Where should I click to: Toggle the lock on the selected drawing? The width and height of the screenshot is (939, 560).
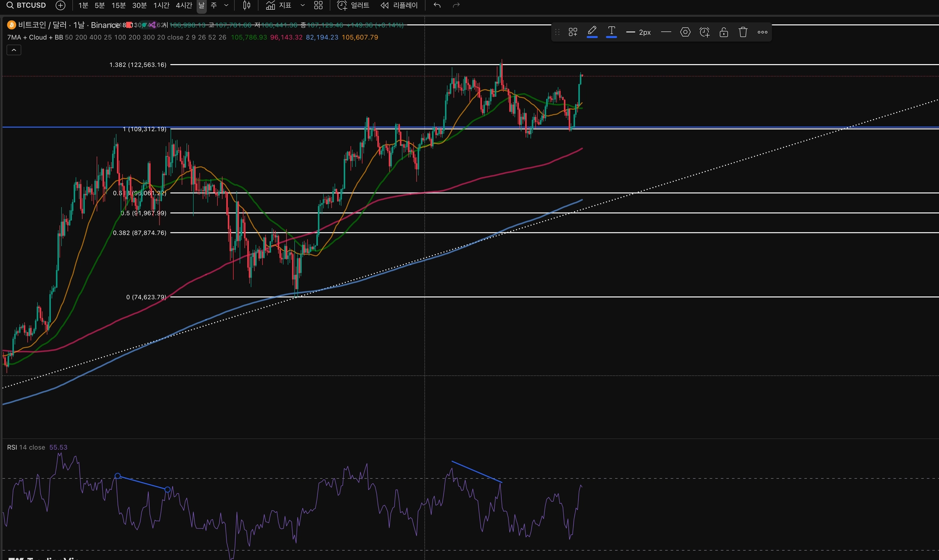coord(724,32)
